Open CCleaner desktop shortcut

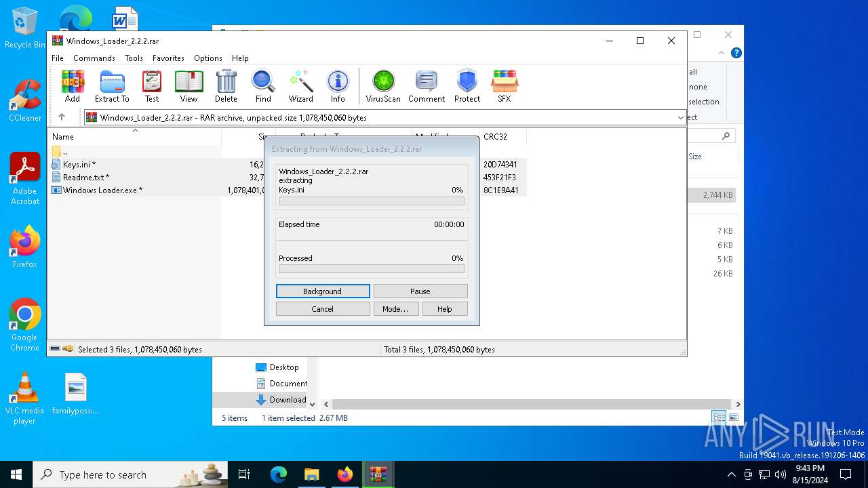click(24, 100)
